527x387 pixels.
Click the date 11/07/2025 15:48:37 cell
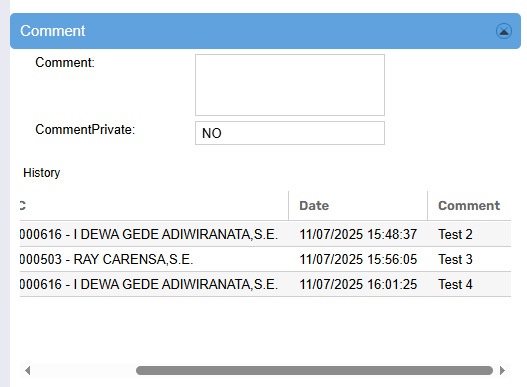tap(358, 234)
